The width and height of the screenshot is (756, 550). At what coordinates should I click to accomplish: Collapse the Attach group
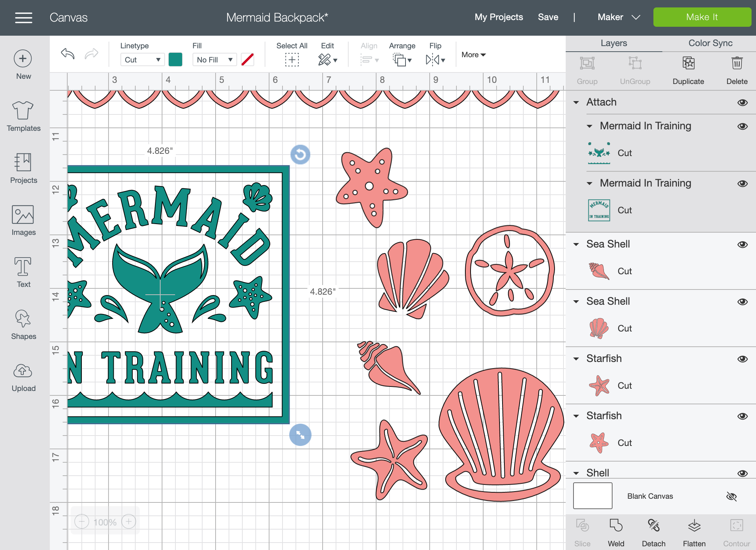[576, 103]
